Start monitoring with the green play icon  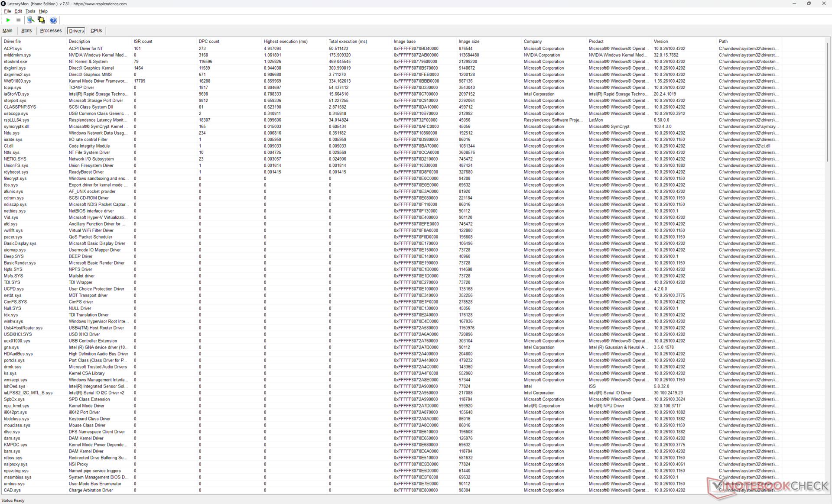point(8,20)
